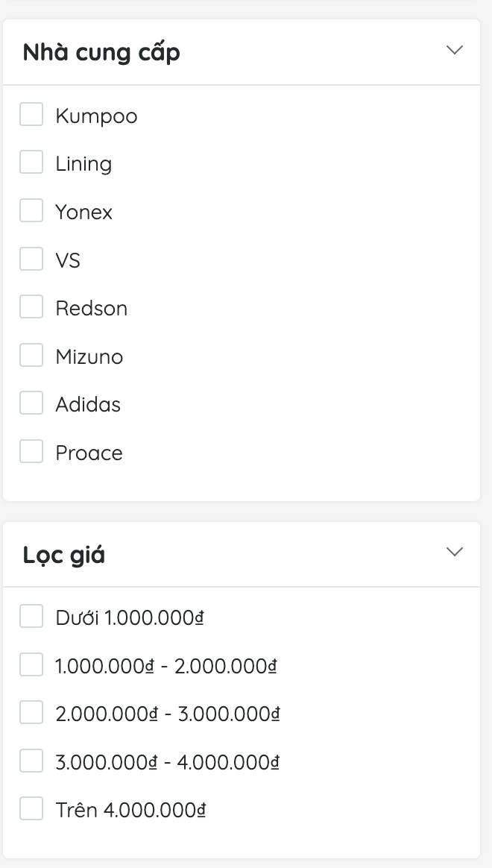Check the Trên 4.000.000₫ price box
This screenshot has height=868, width=492.
point(31,809)
